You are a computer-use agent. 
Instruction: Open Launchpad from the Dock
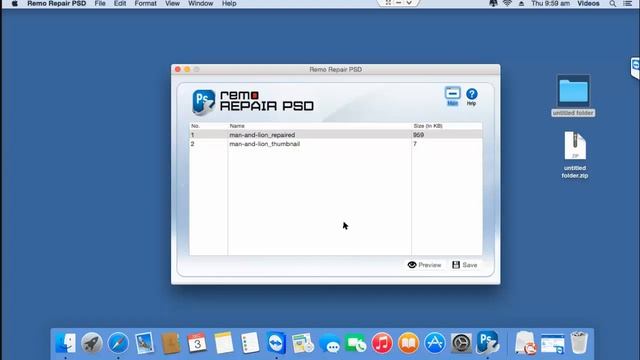click(x=91, y=342)
